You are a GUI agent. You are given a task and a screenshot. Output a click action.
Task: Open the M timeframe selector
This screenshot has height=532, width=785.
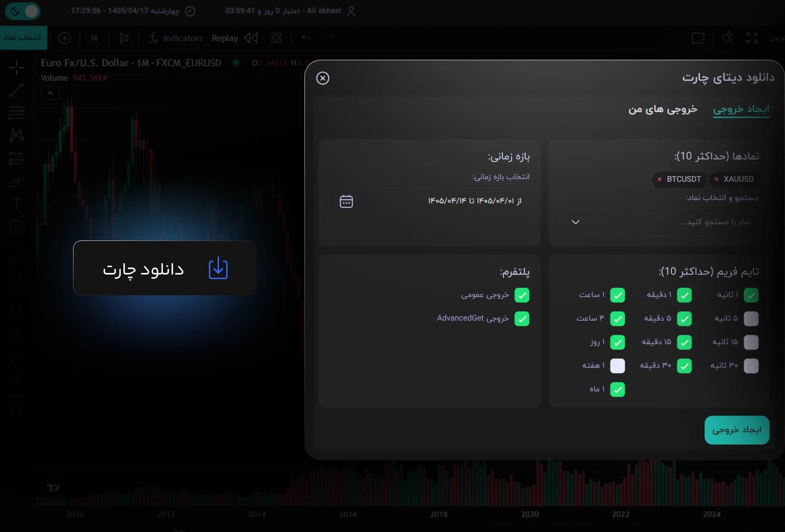point(94,38)
